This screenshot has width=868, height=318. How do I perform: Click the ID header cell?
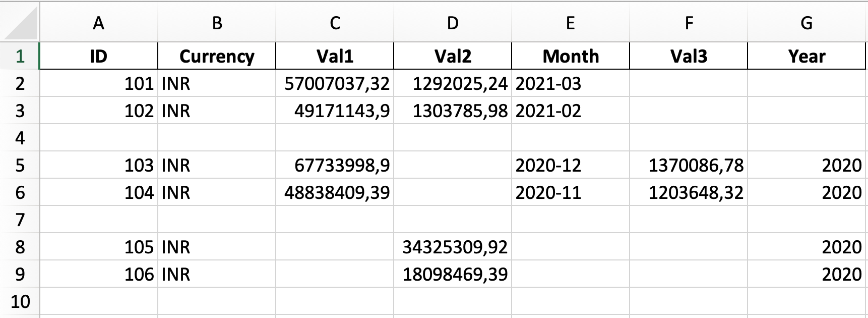pos(99,56)
